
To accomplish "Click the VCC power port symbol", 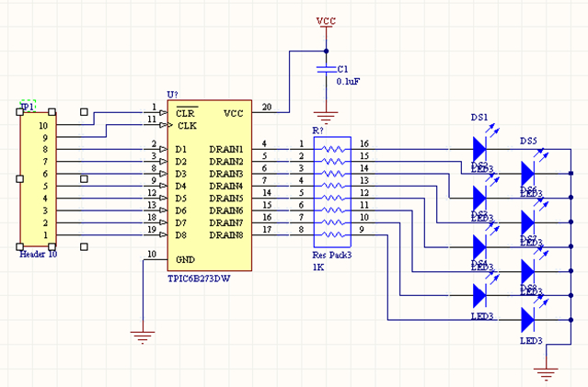I will pos(325,20).
